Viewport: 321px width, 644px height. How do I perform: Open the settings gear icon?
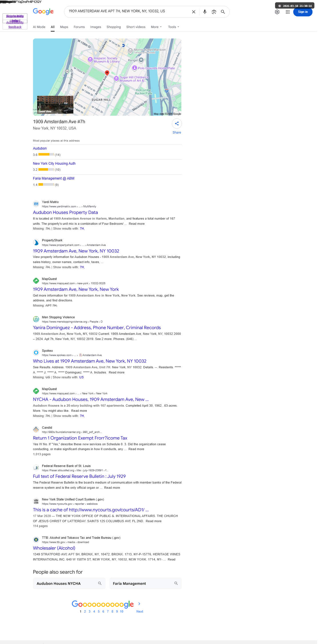click(277, 12)
